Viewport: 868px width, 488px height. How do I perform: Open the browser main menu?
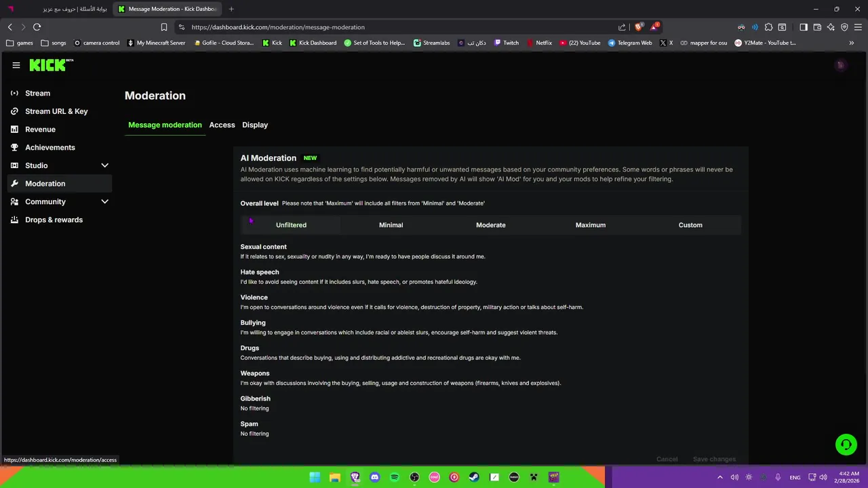859,27
